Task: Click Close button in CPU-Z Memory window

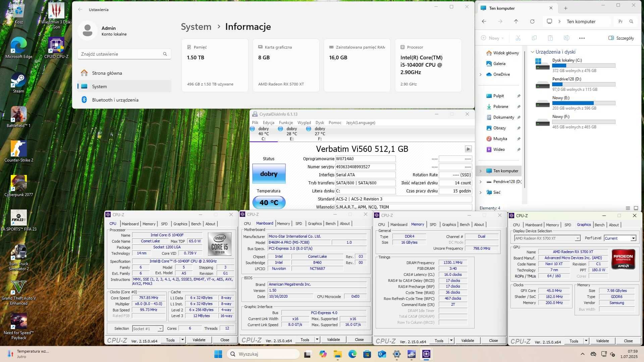Action: pos(493,341)
